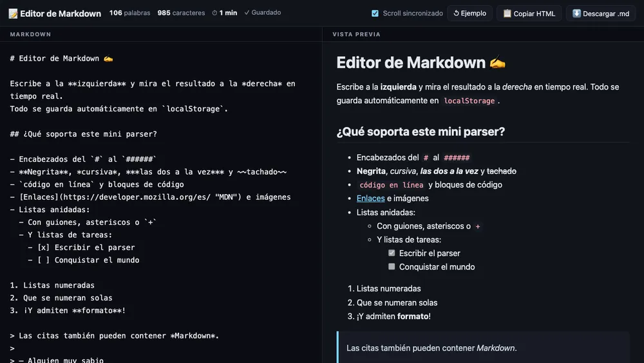Click the VISTA PREVIA panel header
The width and height of the screenshot is (644, 363).
[356, 34]
